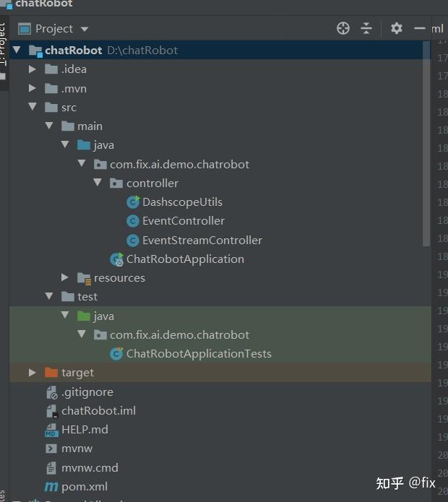Select the mvnw.cmd file
Screen dimensions: 448x502
[90, 468]
